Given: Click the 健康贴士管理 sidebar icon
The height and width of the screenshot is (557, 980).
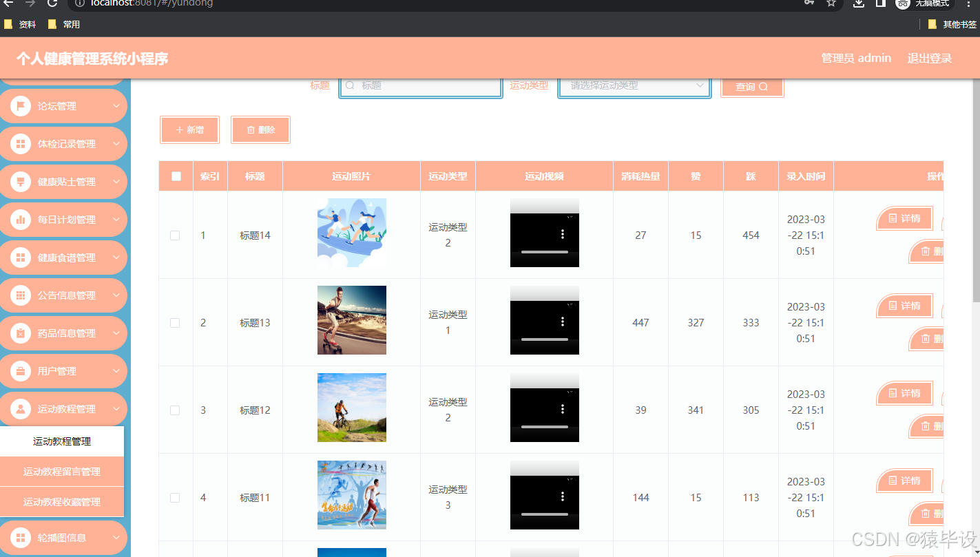Looking at the screenshot, I should [x=21, y=182].
